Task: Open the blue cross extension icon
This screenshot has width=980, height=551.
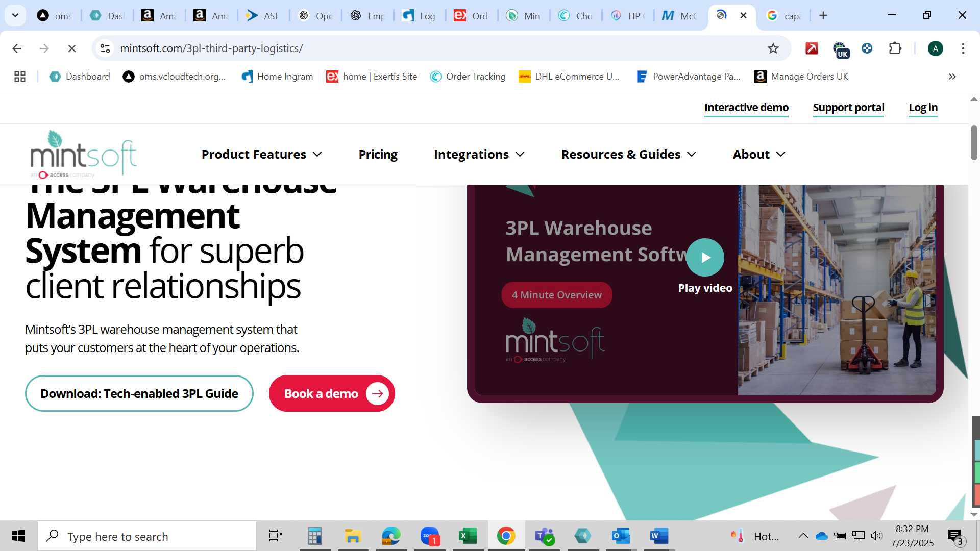Action: 867,48
